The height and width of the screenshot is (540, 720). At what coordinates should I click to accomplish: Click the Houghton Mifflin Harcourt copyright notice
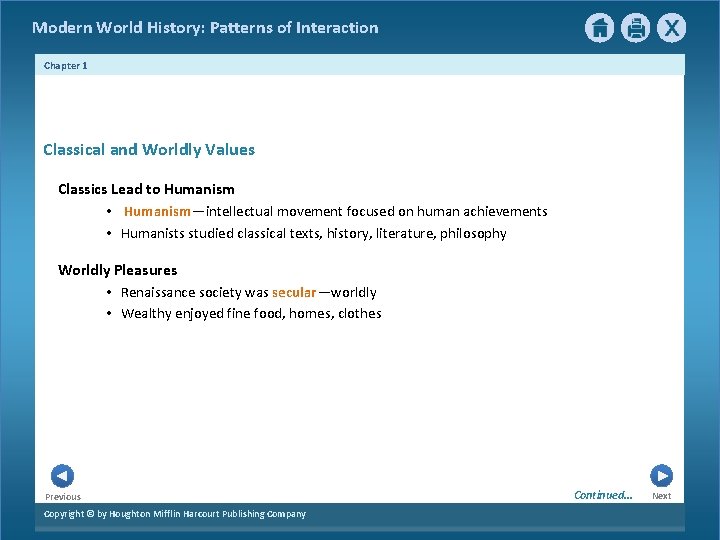tap(174, 514)
